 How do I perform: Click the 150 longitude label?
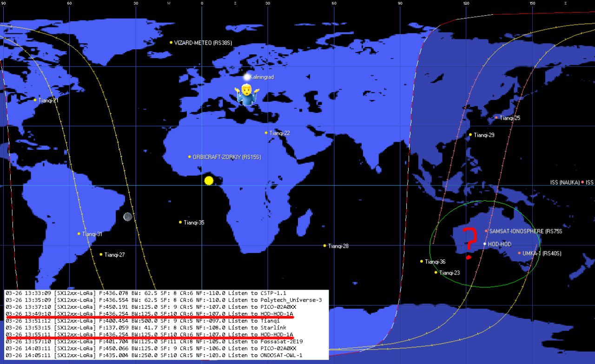(x=532, y=3)
